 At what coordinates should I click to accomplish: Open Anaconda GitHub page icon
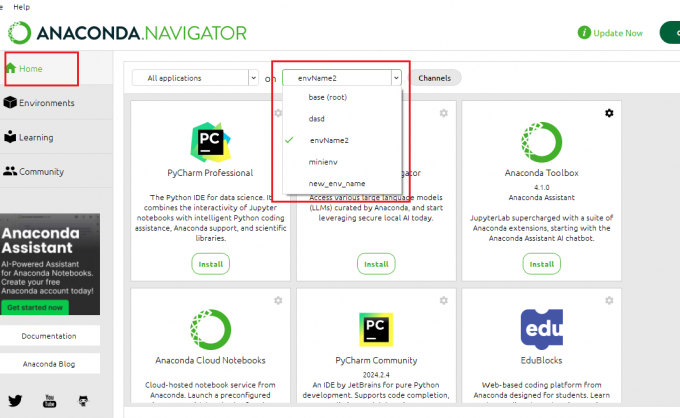point(83,401)
